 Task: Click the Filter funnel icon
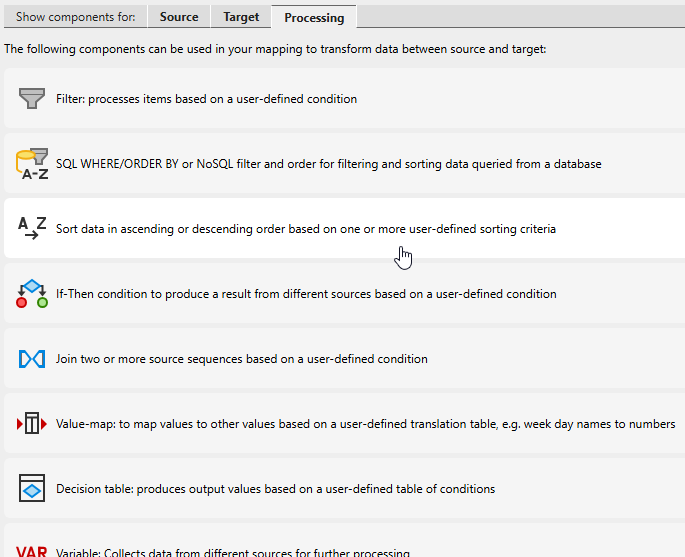pyautogui.click(x=33, y=99)
